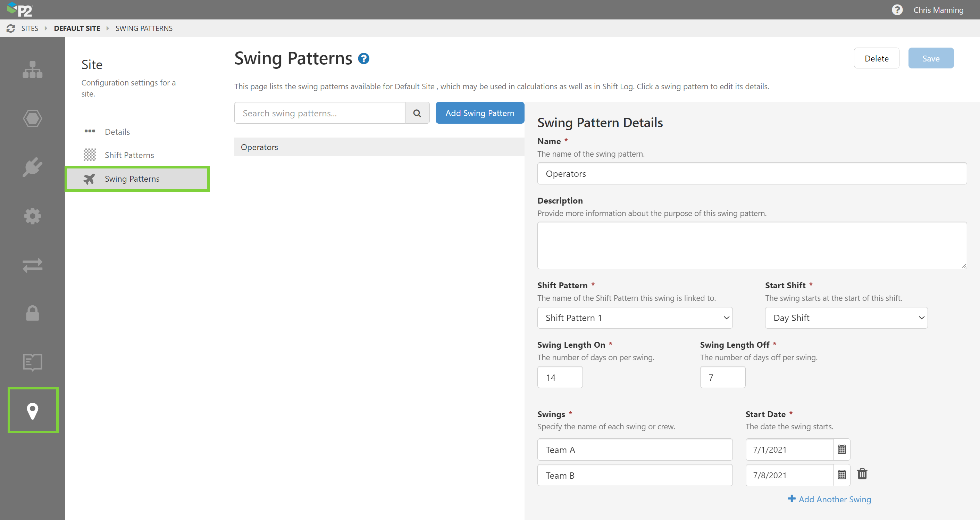Open the Details menu item
Screen dimensions: 980x520
tap(117, 132)
